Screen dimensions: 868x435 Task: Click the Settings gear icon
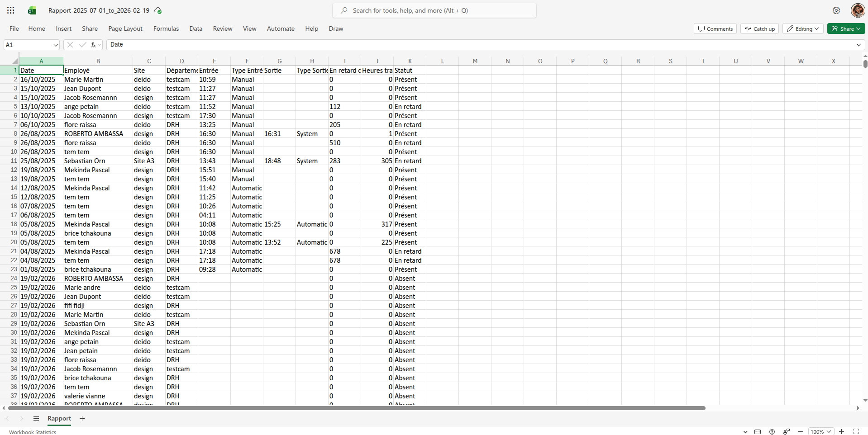(x=836, y=10)
